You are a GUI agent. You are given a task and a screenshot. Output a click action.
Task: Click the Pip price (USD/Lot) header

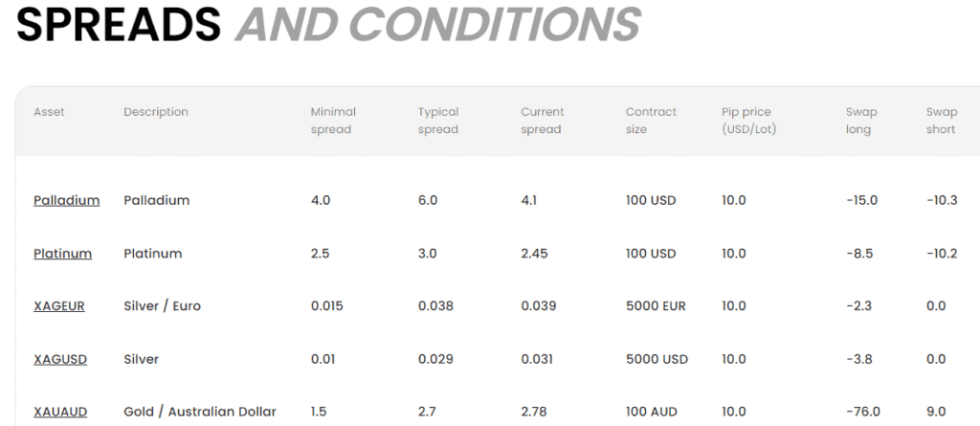[x=749, y=121]
